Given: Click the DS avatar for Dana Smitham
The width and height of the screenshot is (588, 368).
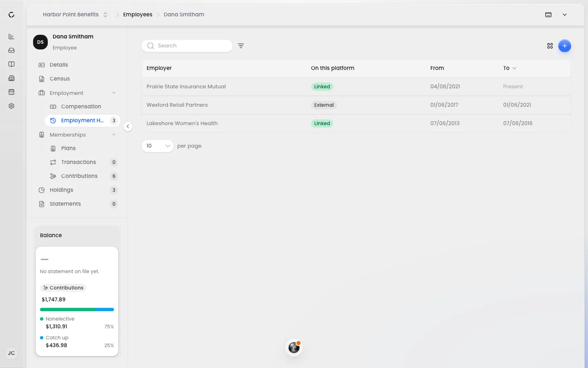Looking at the screenshot, I should pyautogui.click(x=40, y=42).
